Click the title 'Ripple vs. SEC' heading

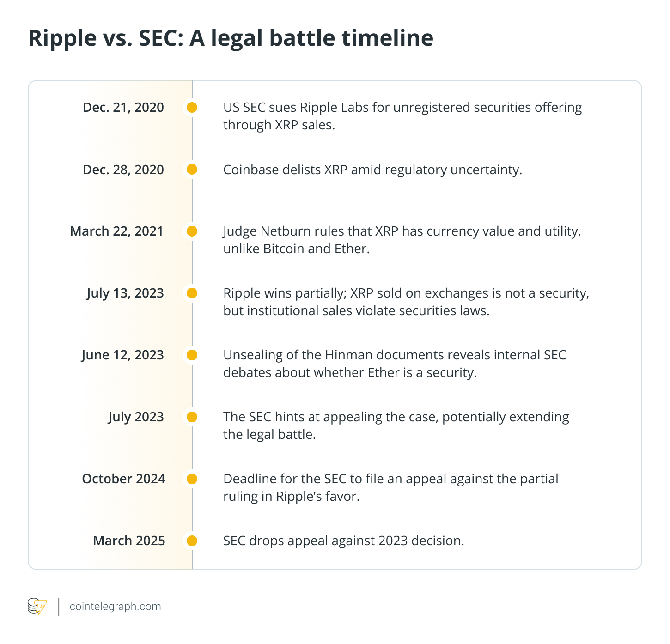(x=231, y=38)
